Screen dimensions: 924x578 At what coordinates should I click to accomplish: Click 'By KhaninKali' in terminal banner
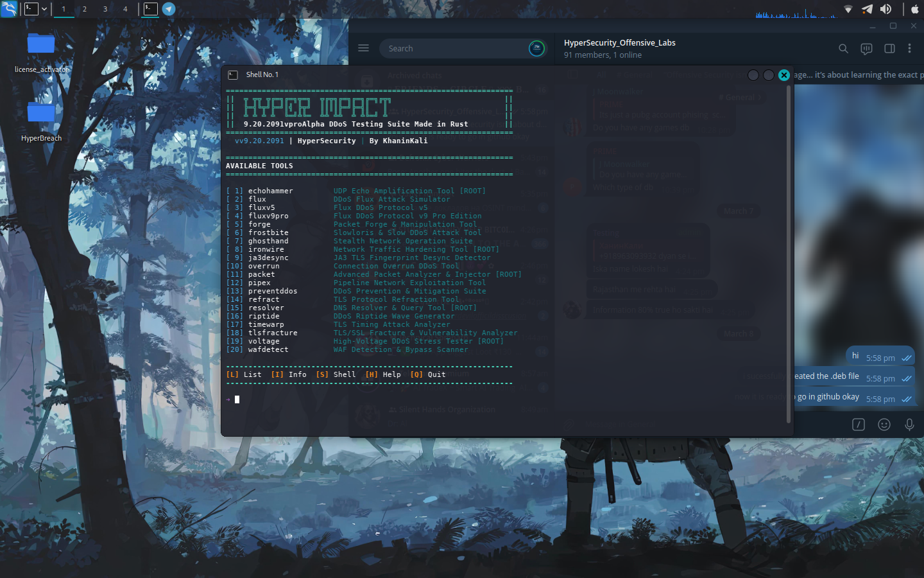click(398, 141)
